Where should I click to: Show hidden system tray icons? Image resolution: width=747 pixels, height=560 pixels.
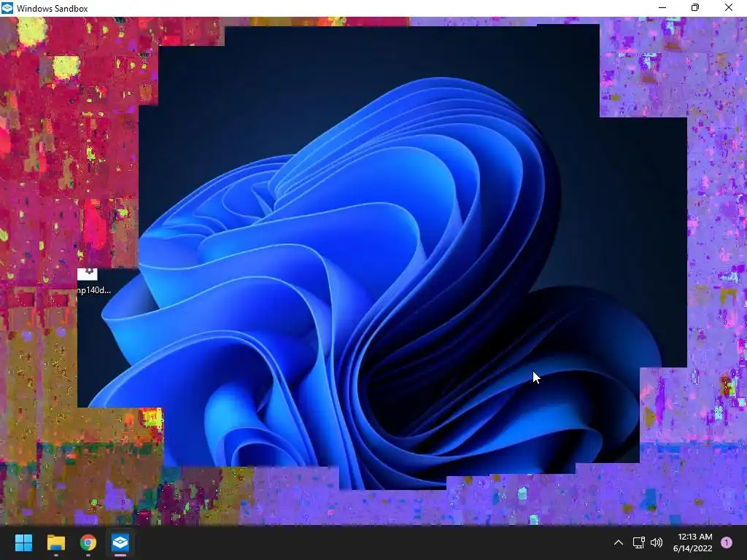tap(619, 542)
